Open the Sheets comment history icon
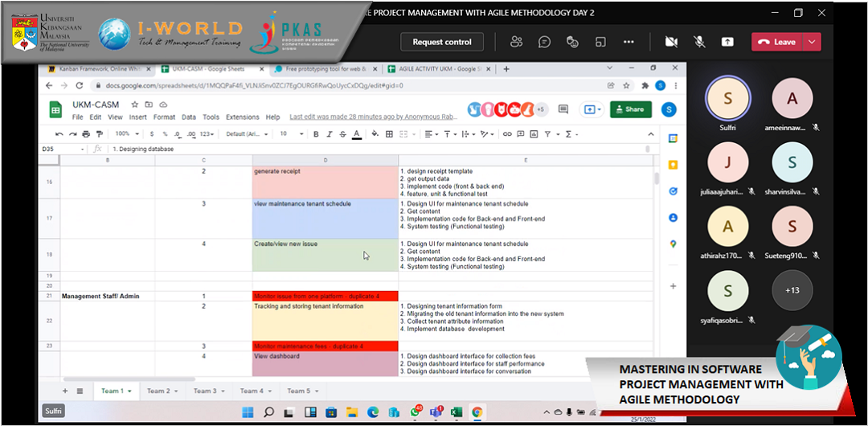 563,109
